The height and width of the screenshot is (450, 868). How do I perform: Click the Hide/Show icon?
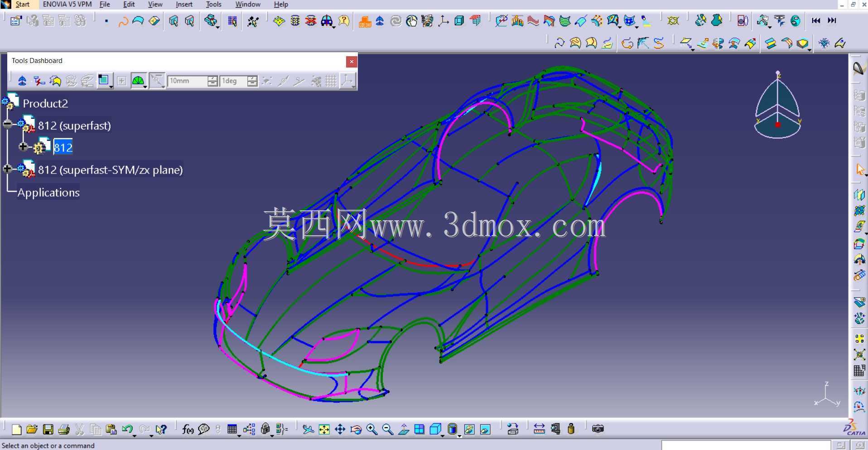tap(469, 429)
